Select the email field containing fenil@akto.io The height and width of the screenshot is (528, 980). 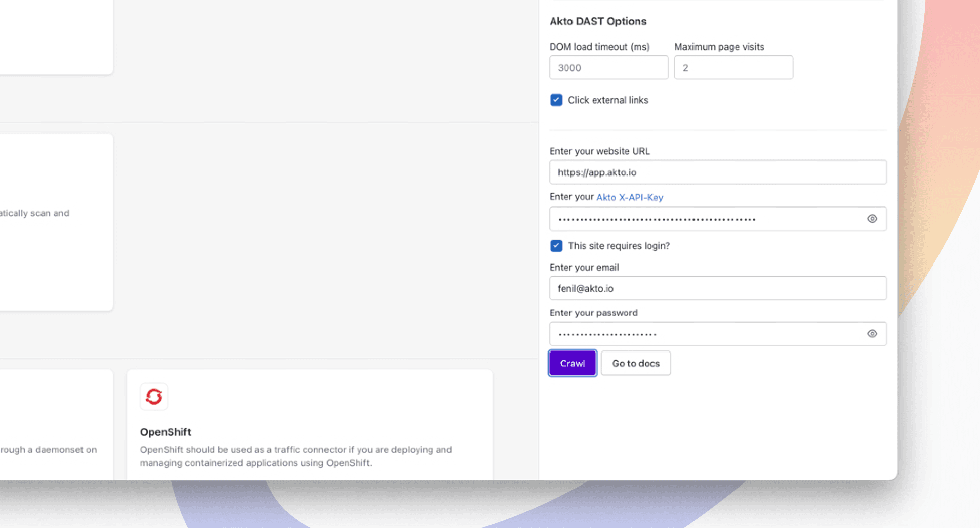(x=718, y=288)
